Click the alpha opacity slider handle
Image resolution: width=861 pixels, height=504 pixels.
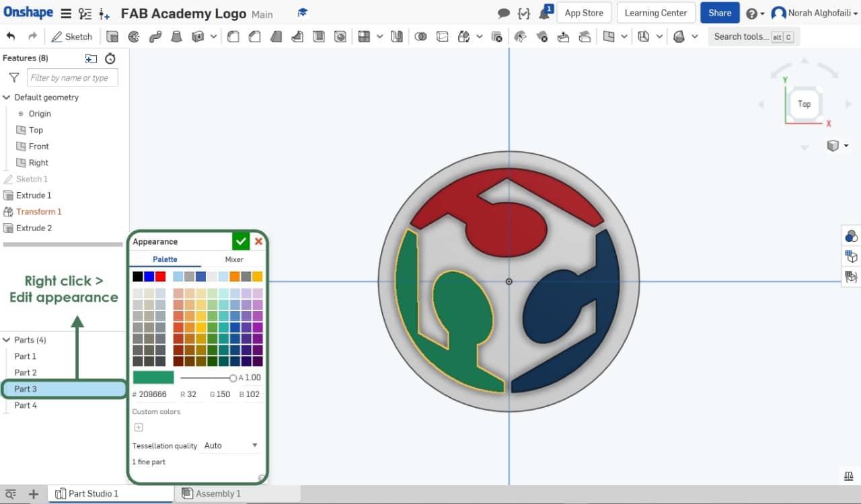pyautogui.click(x=233, y=378)
